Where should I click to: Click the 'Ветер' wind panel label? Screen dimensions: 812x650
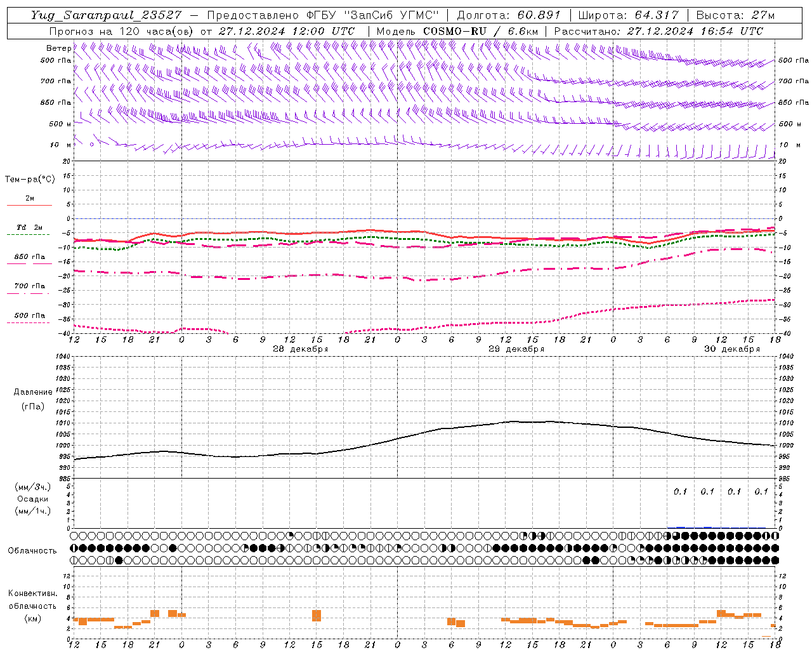point(58,48)
